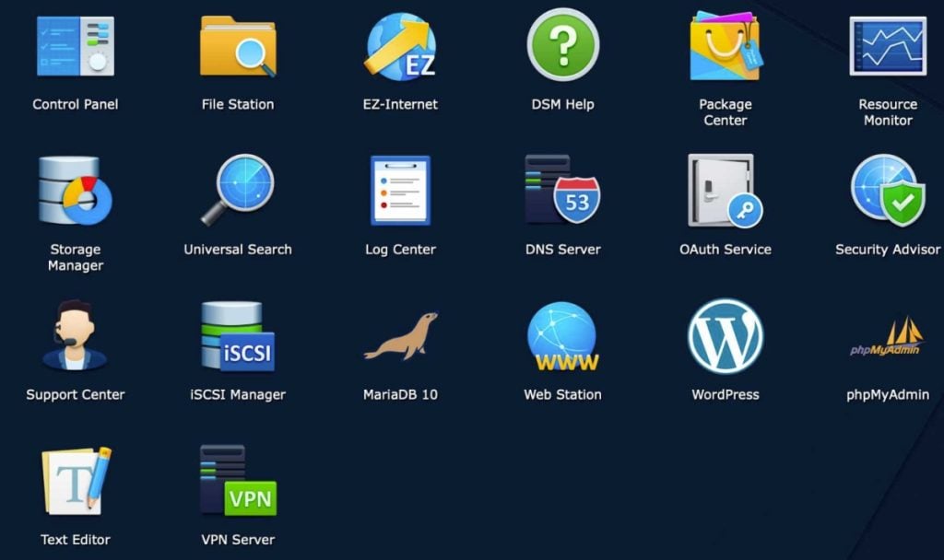Image resolution: width=944 pixels, height=560 pixels.
Task: Click the "DNS Server" label
Action: coord(563,249)
